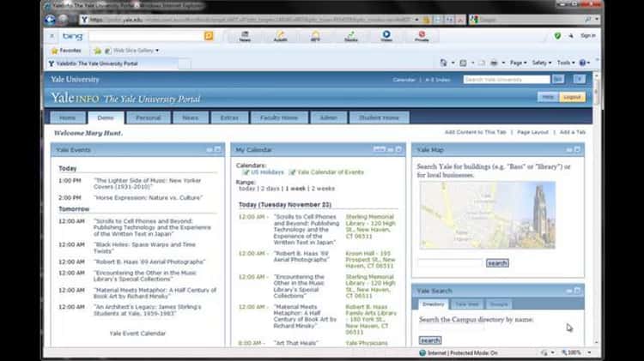Screen dimensions: 644x361
Task: Open the Bing toolbar Video icon
Action: tap(386, 36)
